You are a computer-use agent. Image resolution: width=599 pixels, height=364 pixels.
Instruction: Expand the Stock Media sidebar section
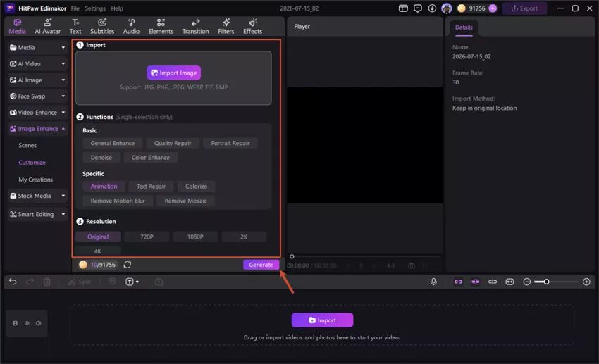tap(37, 196)
